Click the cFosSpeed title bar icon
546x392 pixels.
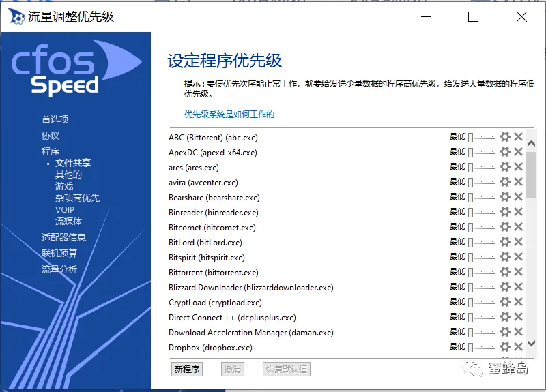tap(16, 16)
